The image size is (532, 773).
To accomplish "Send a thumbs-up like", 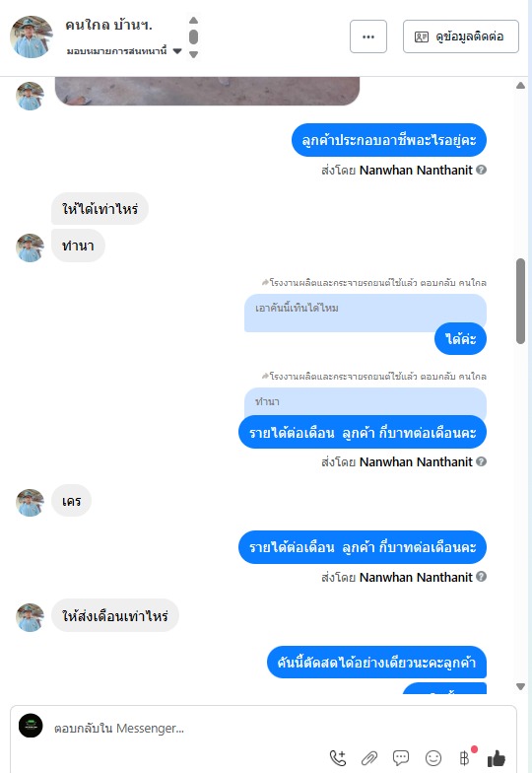I will pos(497,757).
